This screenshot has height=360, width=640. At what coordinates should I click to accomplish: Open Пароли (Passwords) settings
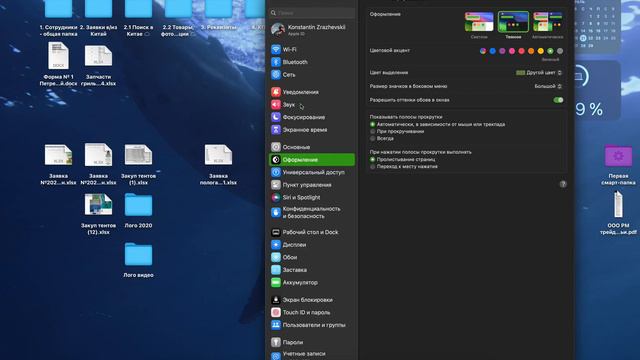[x=312, y=342]
